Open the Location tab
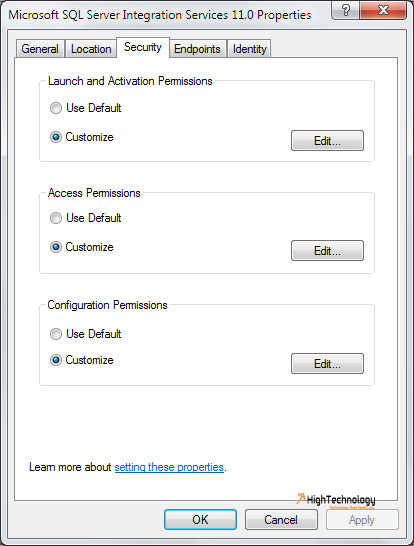Viewport: 414px width, 546px height. [91, 49]
